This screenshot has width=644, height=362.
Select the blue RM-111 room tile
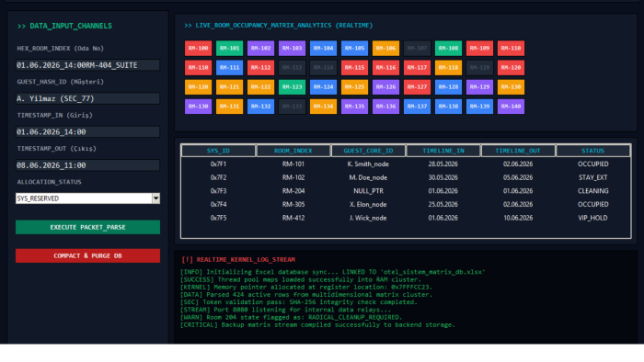coord(230,68)
